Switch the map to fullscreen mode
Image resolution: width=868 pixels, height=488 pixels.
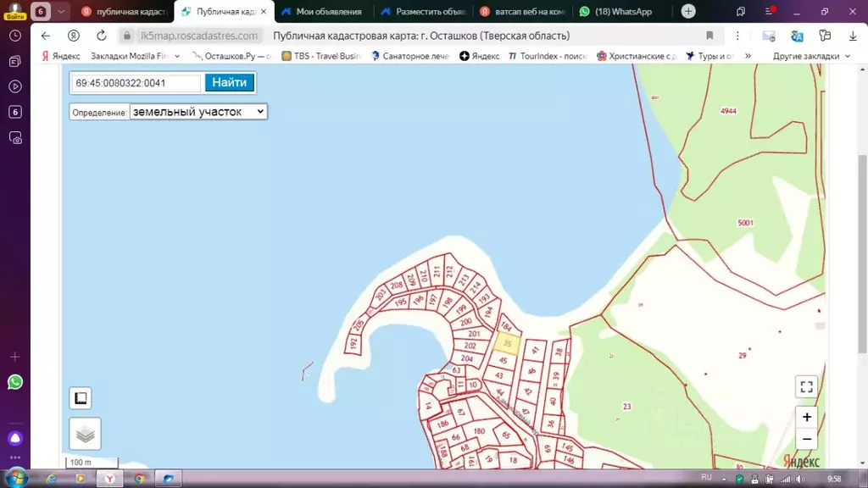click(807, 386)
